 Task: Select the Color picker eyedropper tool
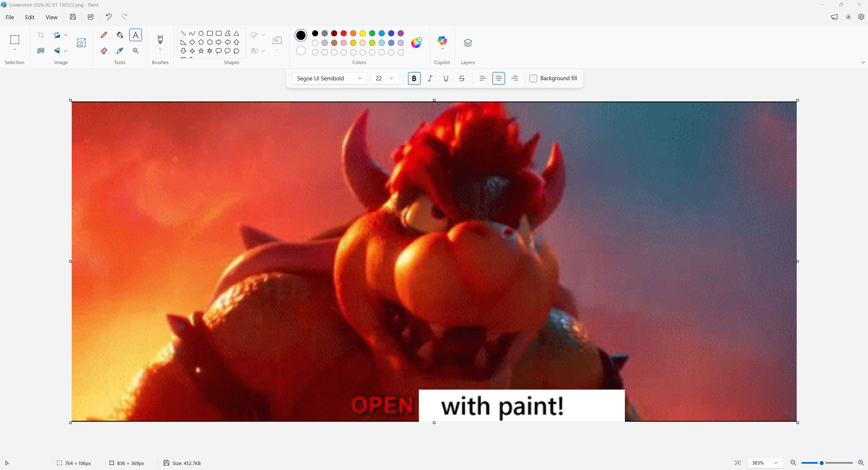120,51
